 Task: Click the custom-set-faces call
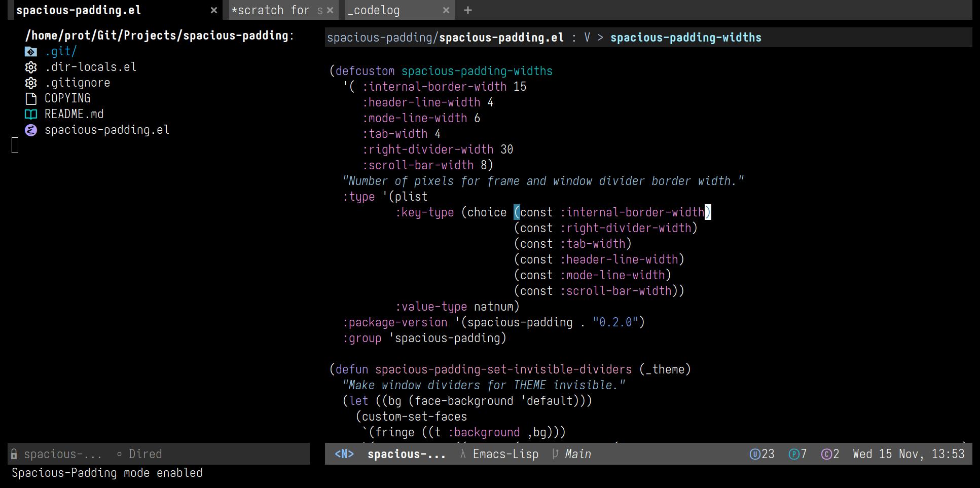415,417
